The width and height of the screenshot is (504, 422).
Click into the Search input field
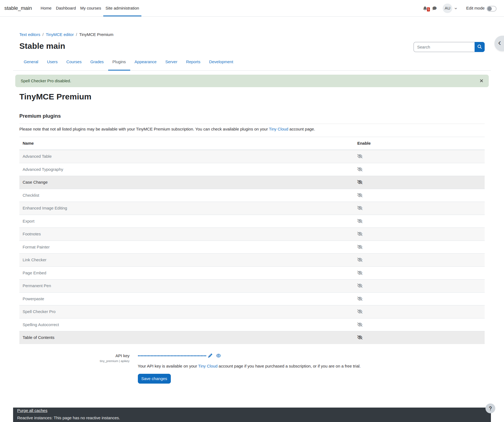click(444, 47)
